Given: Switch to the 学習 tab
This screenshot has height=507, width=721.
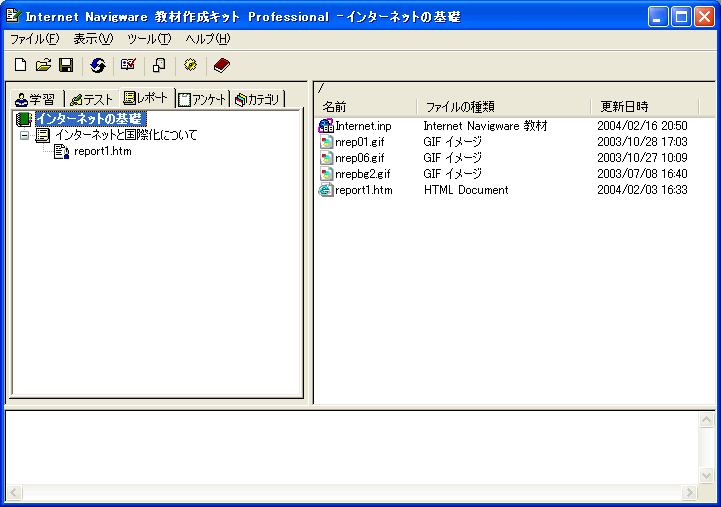Looking at the screenshot, I should [38, 99].
